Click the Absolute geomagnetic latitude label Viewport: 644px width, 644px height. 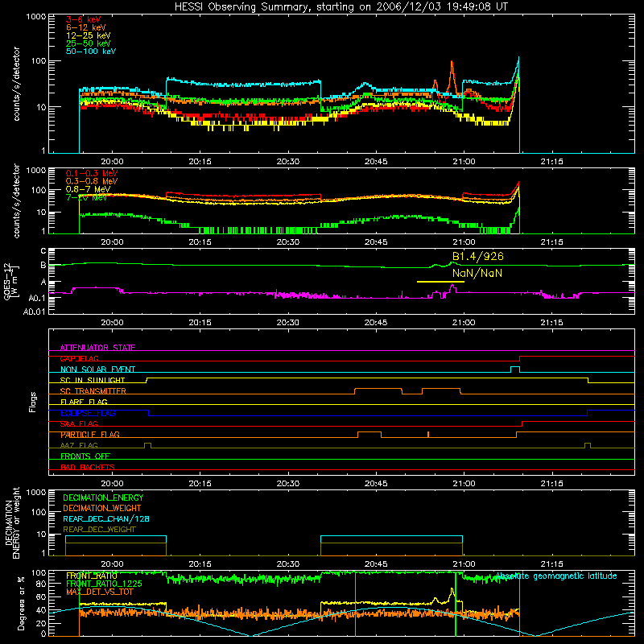pyautogui.click(x=556, y=576)
